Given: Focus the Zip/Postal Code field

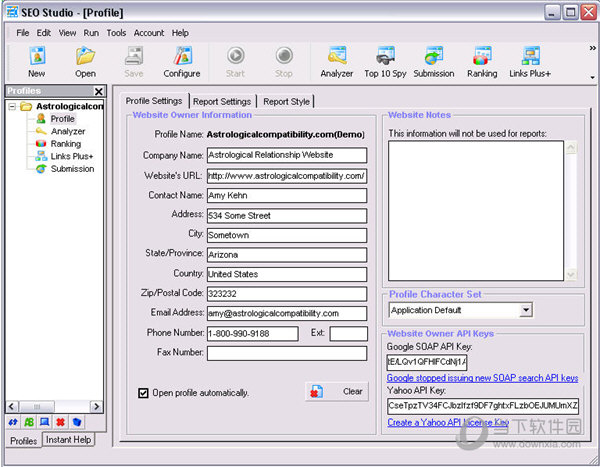Looking at the screenshot, I should (287, 294).
